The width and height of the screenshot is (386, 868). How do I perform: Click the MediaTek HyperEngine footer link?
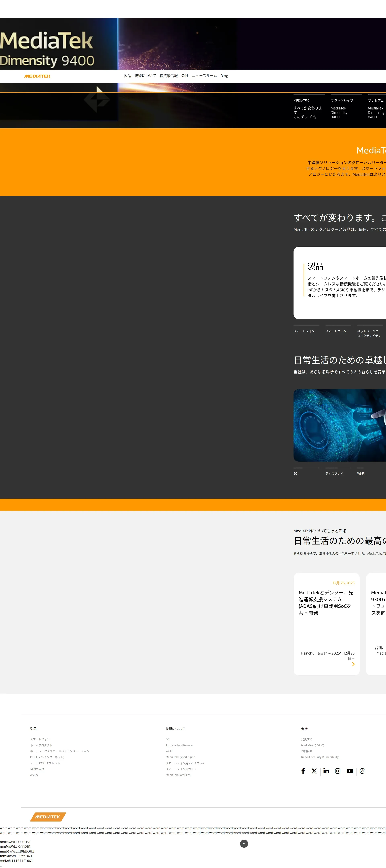[180, 757]
